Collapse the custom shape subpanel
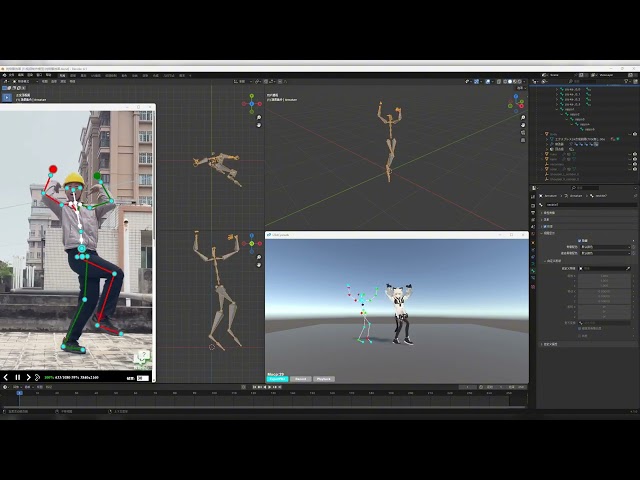The image size is (640, 480). click(545, 261)
